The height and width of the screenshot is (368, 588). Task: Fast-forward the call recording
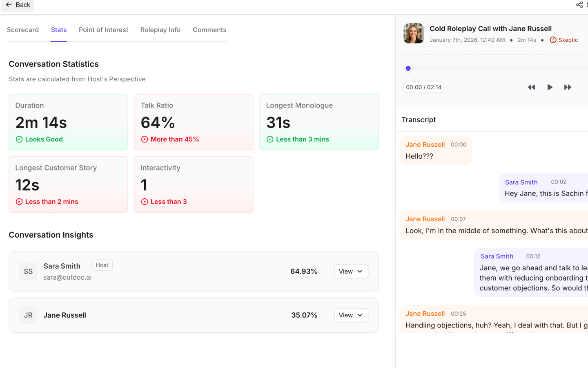point(568,87)
